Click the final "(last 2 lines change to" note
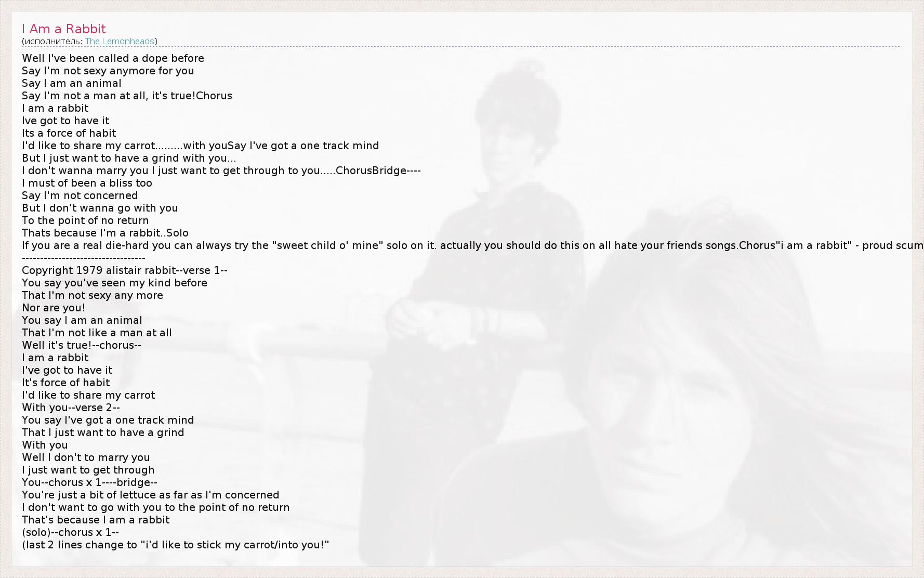The width and height of the screenshot is (924, 578). [x=175, y=545]
